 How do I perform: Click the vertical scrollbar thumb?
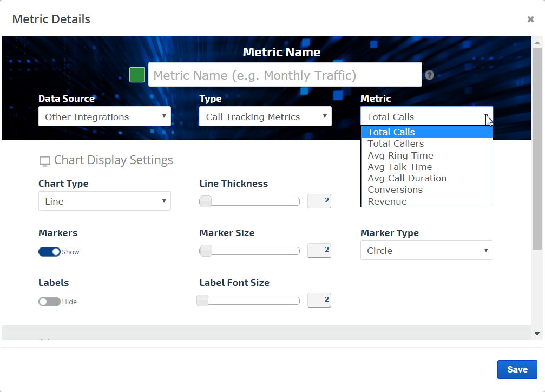[x=537, y=149]
